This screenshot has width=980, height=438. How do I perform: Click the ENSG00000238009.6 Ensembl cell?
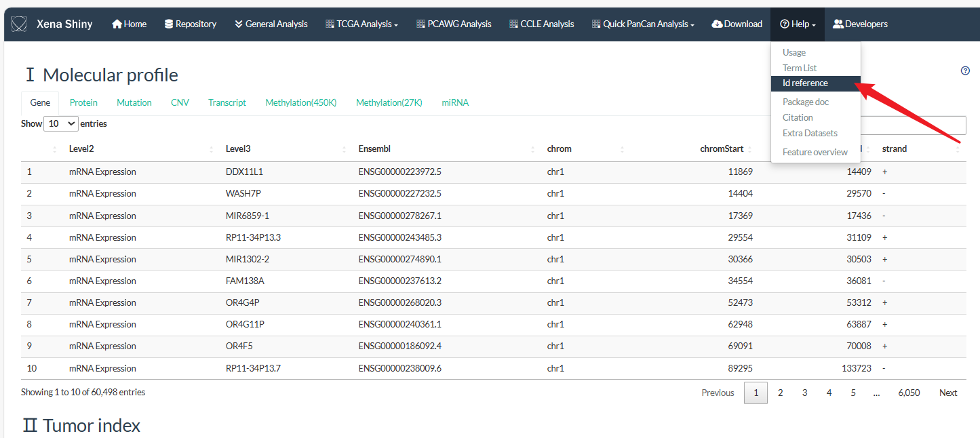(400, 368)
